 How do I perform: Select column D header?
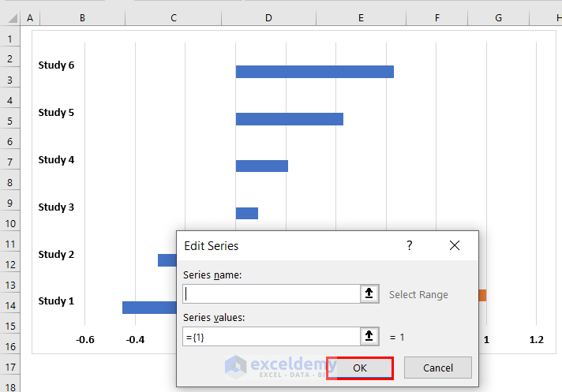(268, 17)
